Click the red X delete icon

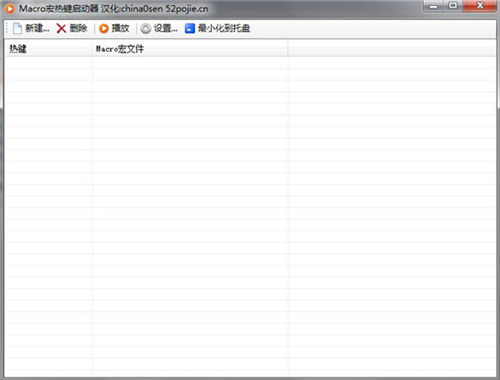click(x=61, y=28)
